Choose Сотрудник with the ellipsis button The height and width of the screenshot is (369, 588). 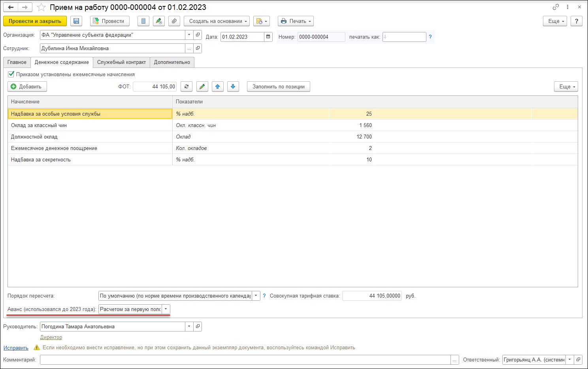(x=189, y=48)
